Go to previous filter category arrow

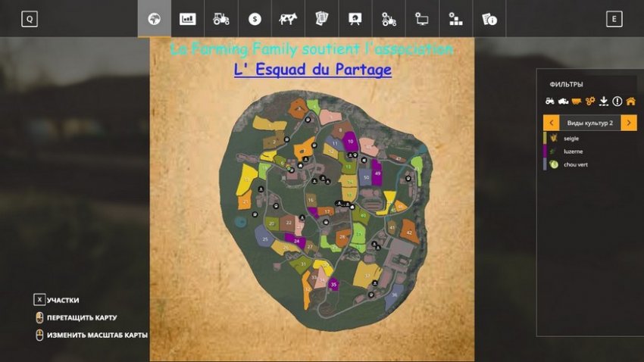(551, 123)
